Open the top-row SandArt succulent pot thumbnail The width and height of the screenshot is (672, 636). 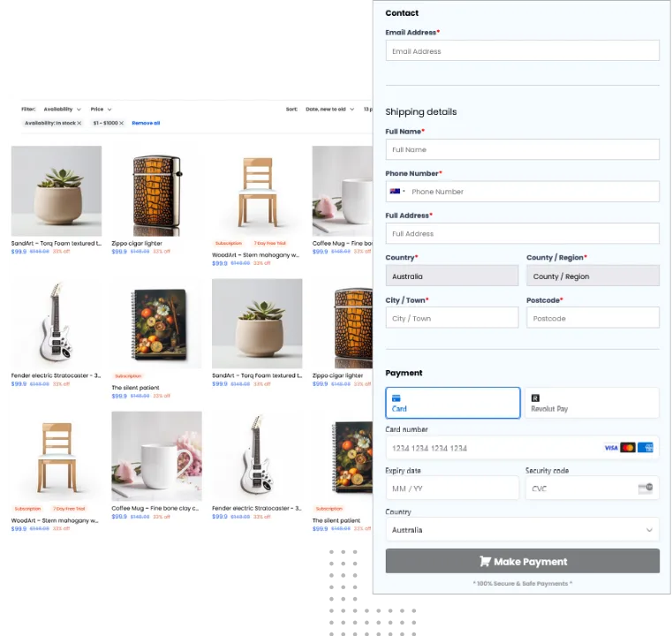(57, 191)
